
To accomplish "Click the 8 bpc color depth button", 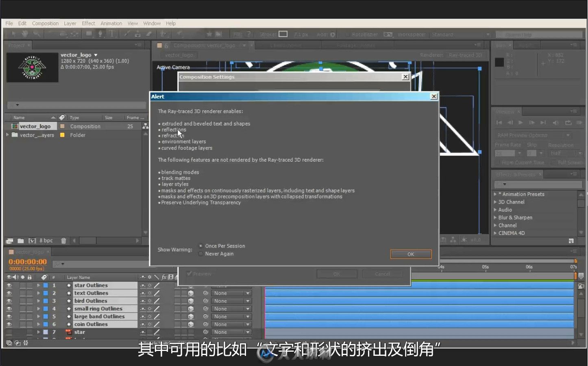I will [46, 241].
